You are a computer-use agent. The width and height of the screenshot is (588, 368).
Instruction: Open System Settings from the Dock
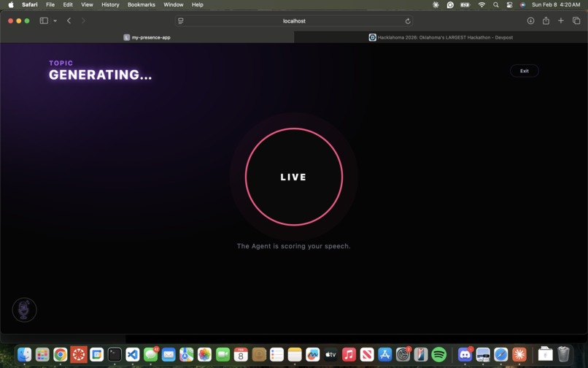[x=403, y=354]
